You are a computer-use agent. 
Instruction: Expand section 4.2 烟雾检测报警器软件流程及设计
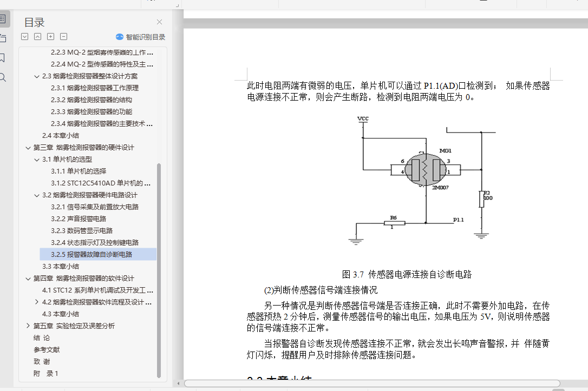click(x=37, y=302)
